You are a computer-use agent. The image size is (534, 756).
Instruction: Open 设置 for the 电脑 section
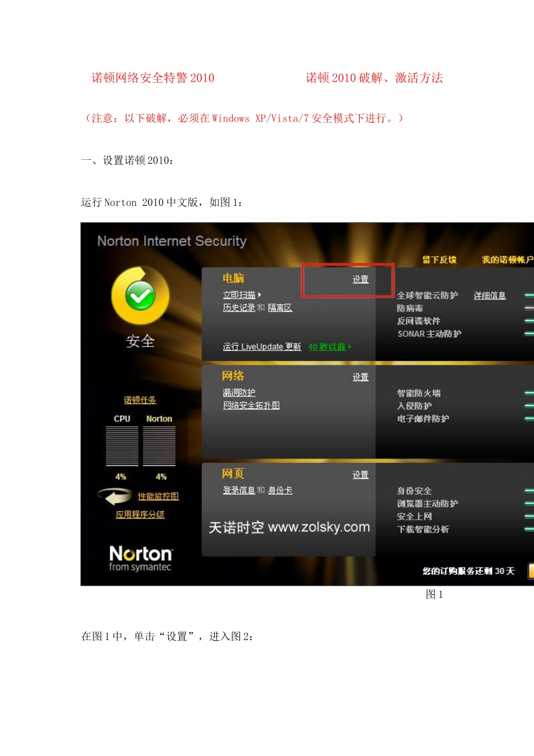pyautogui.click(x=360, y=280)
